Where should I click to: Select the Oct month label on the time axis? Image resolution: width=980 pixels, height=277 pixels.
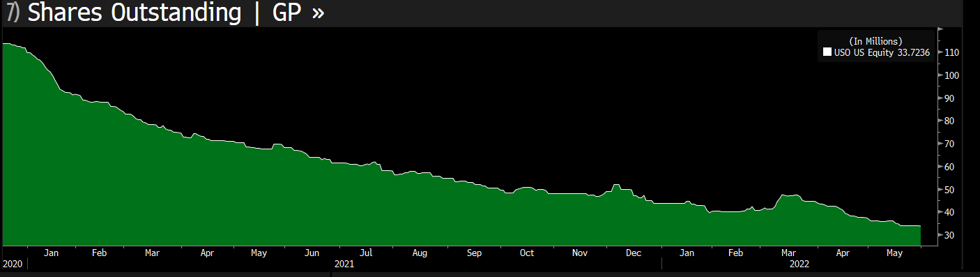pyautogui.click(x=527, y=253)
